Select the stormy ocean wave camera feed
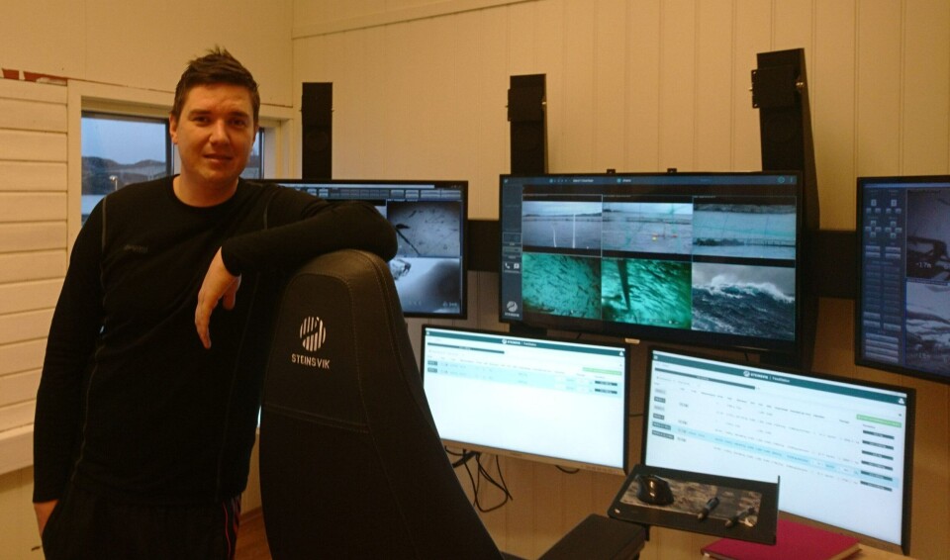 (742, 298)
